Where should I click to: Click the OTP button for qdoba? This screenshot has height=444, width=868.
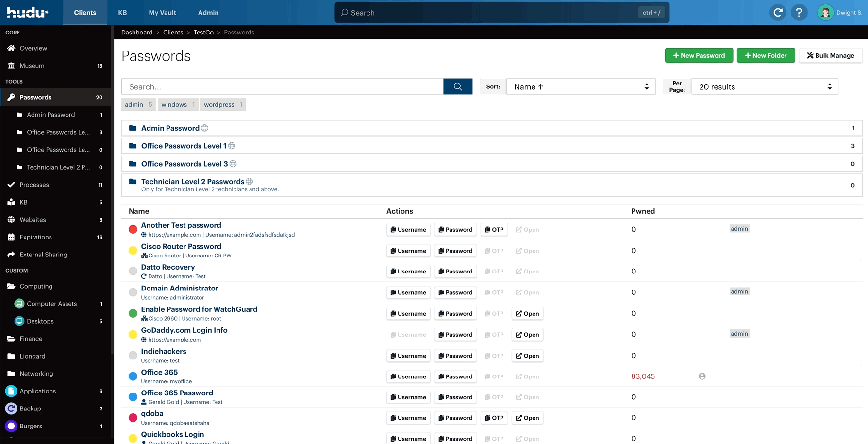coord(494,418)
